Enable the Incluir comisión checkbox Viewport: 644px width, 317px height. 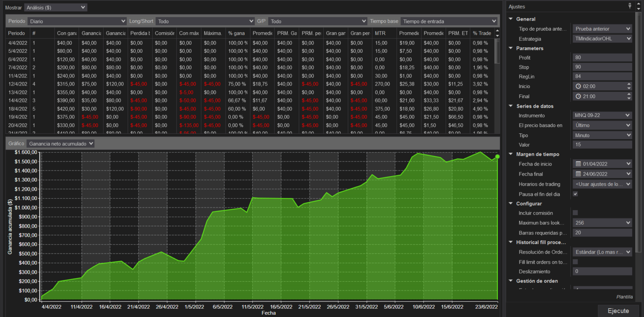click(x=575, y=213)
